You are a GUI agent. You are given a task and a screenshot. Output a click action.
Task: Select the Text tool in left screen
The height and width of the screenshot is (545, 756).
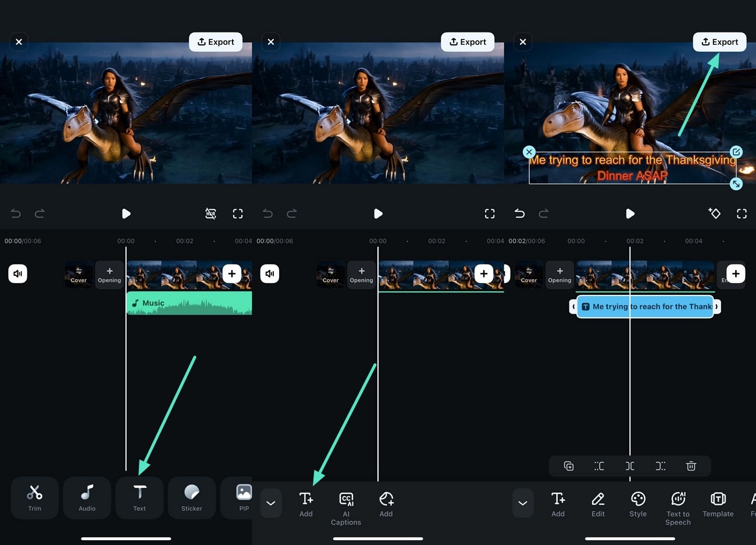pyautogui.click(x=140, y=498)
